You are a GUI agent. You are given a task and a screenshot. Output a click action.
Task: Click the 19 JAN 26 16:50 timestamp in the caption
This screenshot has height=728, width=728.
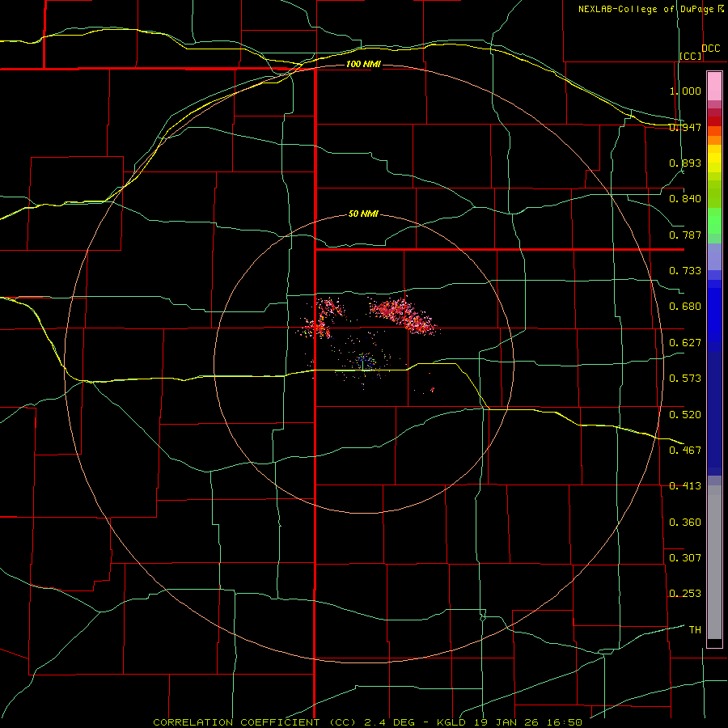[528, 722]
